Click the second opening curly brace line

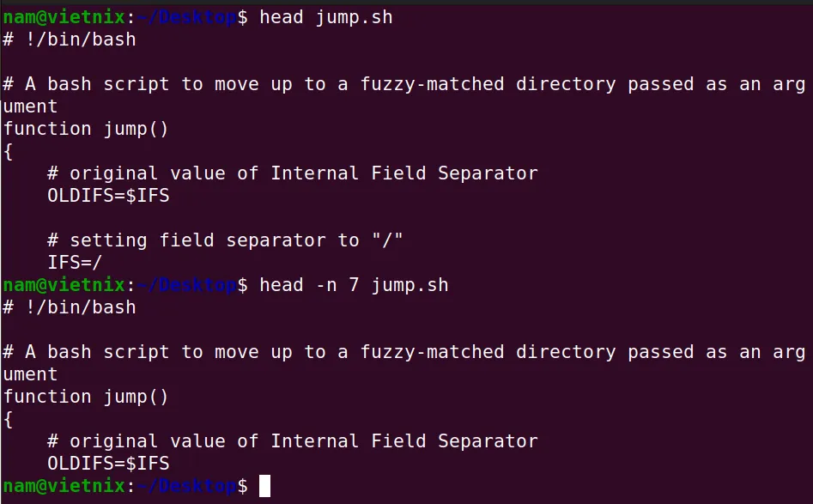(x=8, y=420)
